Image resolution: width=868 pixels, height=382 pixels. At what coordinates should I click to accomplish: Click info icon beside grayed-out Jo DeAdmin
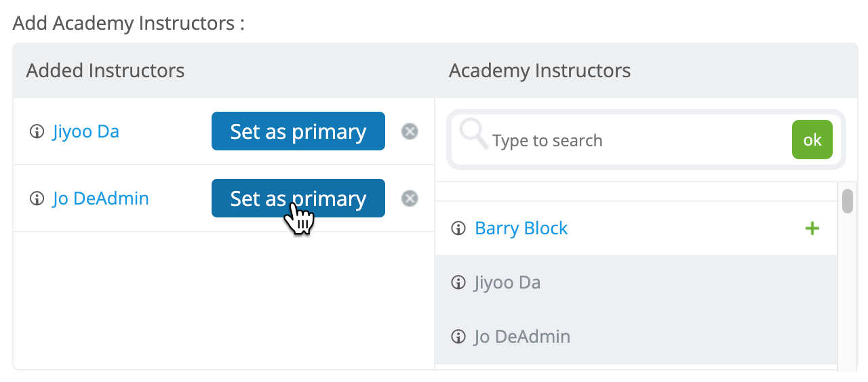459,337
